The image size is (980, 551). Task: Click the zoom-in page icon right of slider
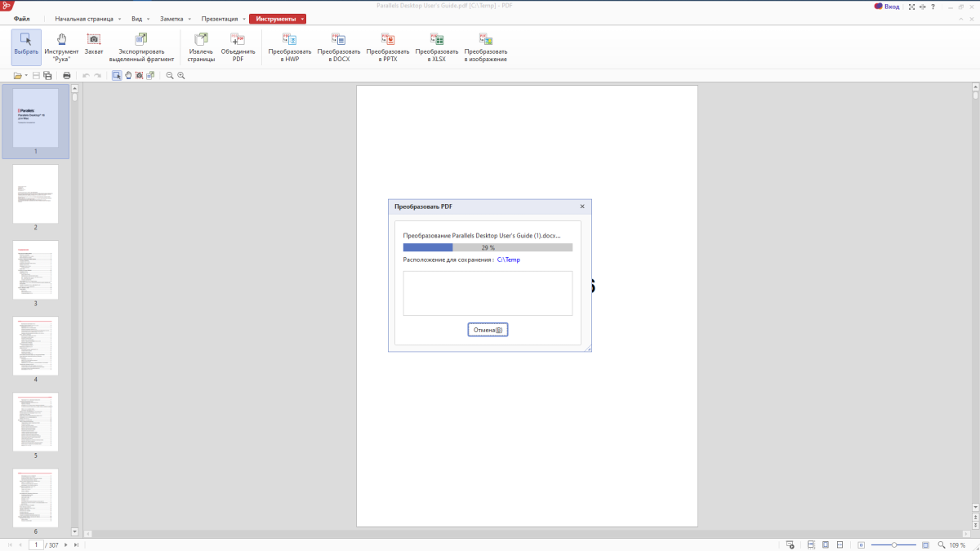point(925,544)
